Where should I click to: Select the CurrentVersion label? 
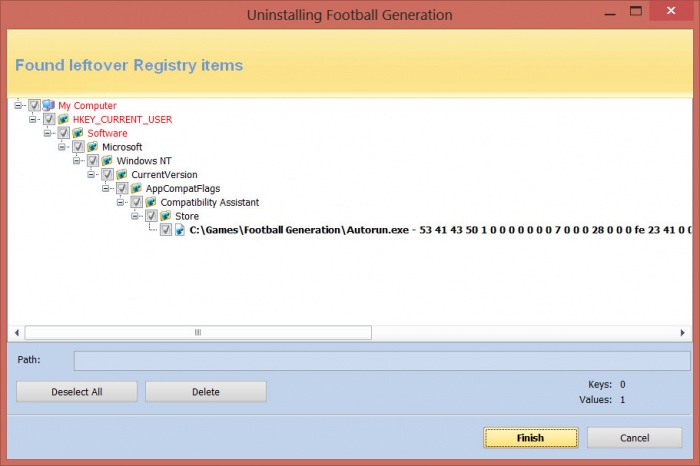coord(164,175)
